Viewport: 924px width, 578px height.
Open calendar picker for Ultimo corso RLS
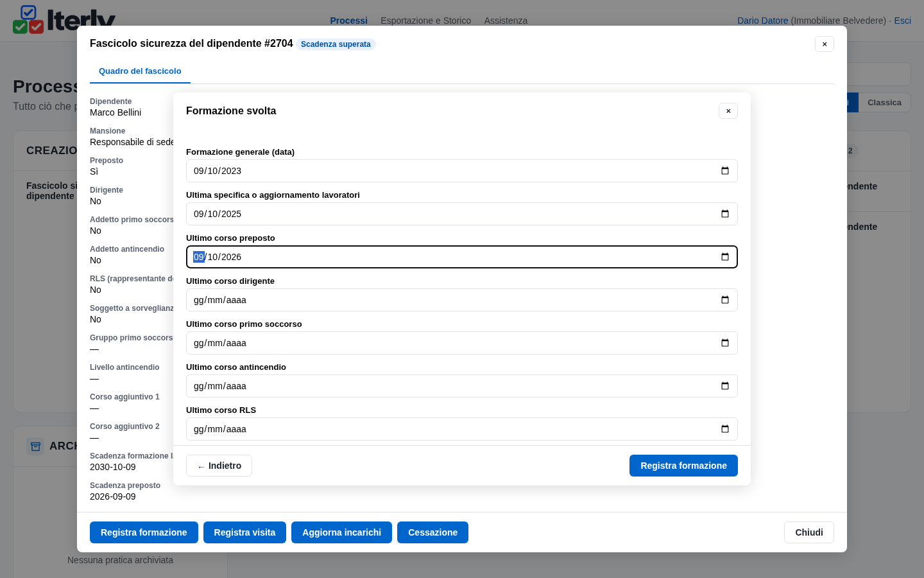pos(725,429)
